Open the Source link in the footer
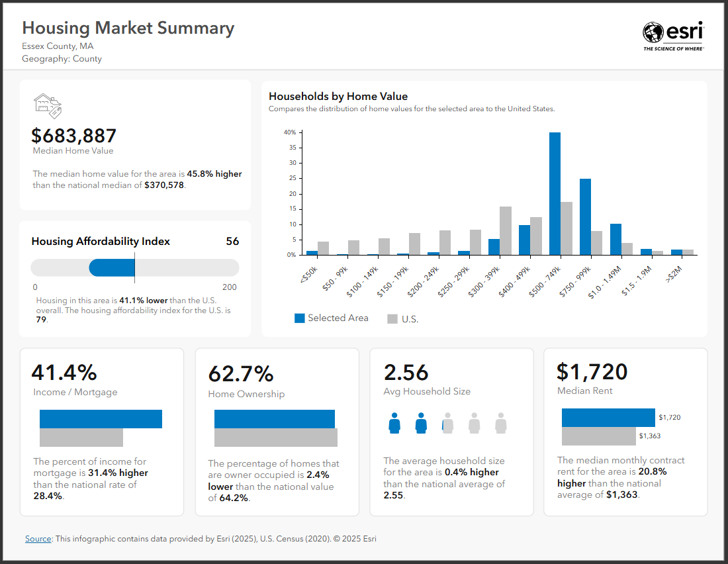This screenshot has width=728, height=564. click(x=38, y=539)
